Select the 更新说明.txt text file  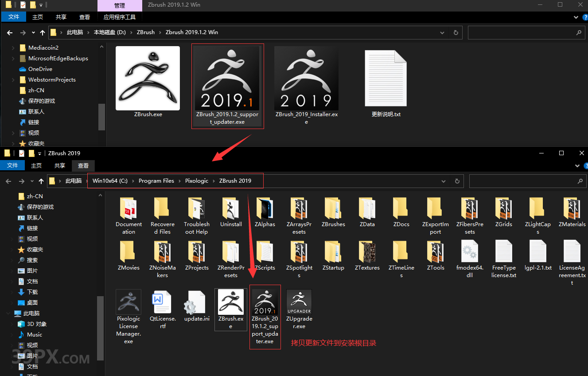[386, 83]
